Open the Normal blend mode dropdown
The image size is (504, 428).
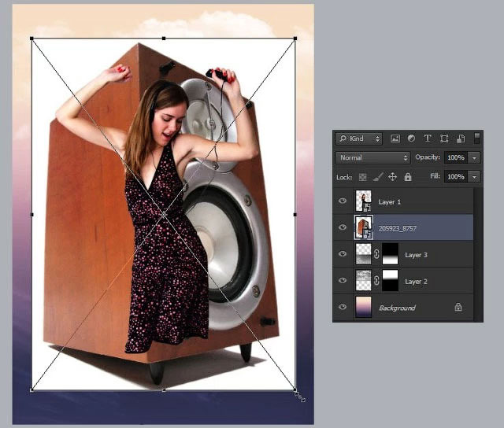[372, 157]
